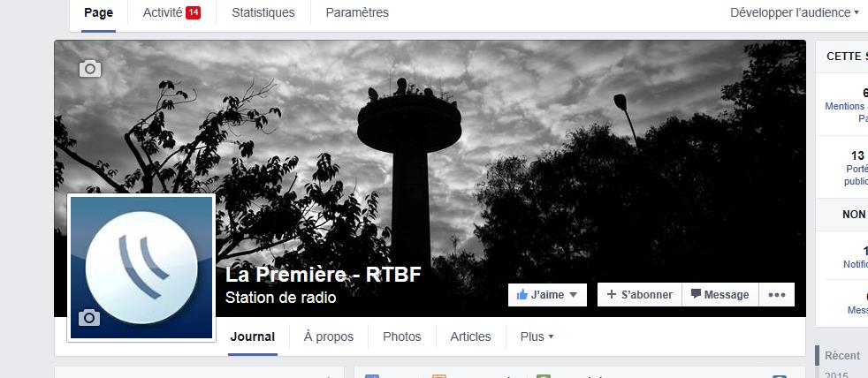Expand the Plus dropdown menu
The width and height of the screenshot is (868, 378).
coord(537,336)
